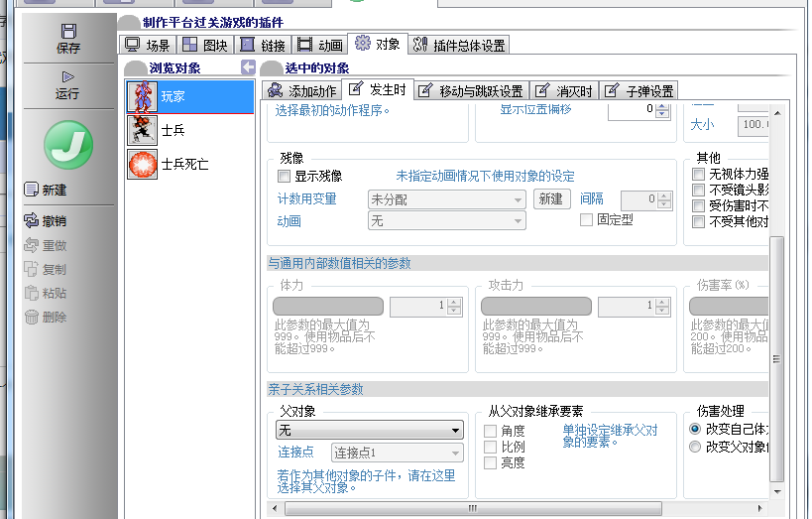
Task: Increase the 体力 spinner value
Action: click(x=454, y=303)
